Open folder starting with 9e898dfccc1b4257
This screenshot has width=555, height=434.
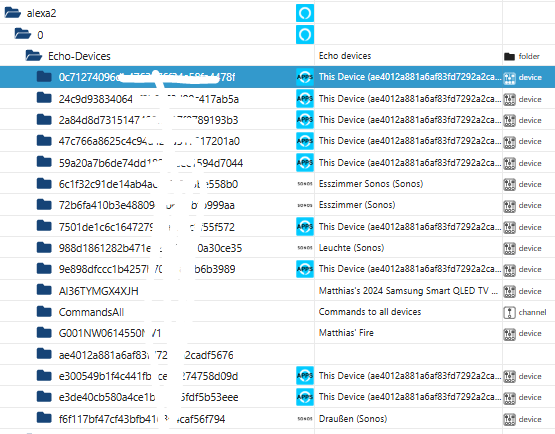[44, 269]
